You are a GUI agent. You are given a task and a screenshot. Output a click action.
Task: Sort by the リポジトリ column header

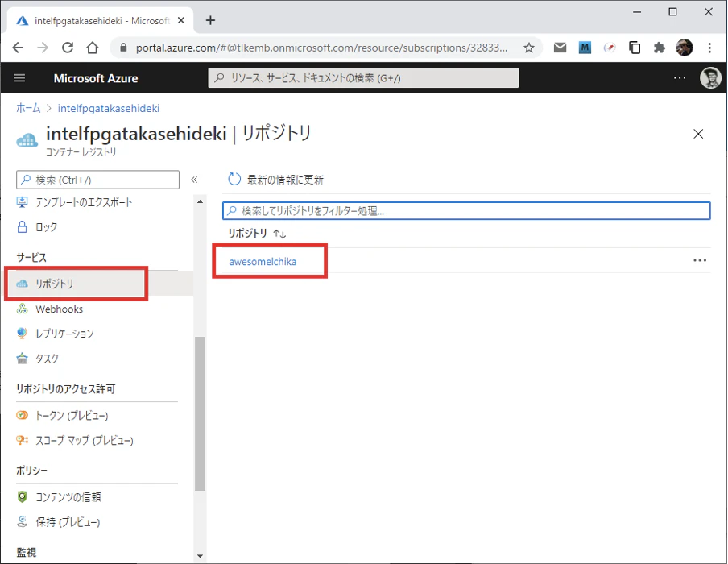[x=257, y=233]
